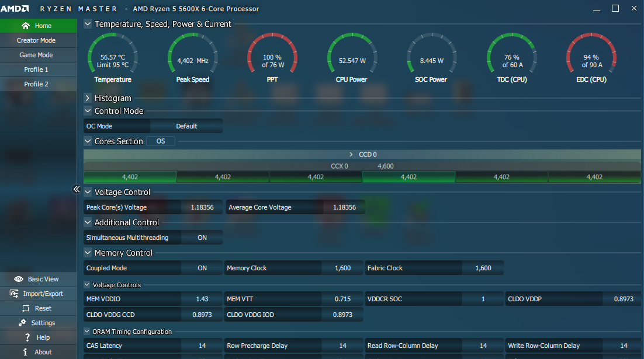Select Profile 1
This screenshot has width=644, height=359.
38,69
